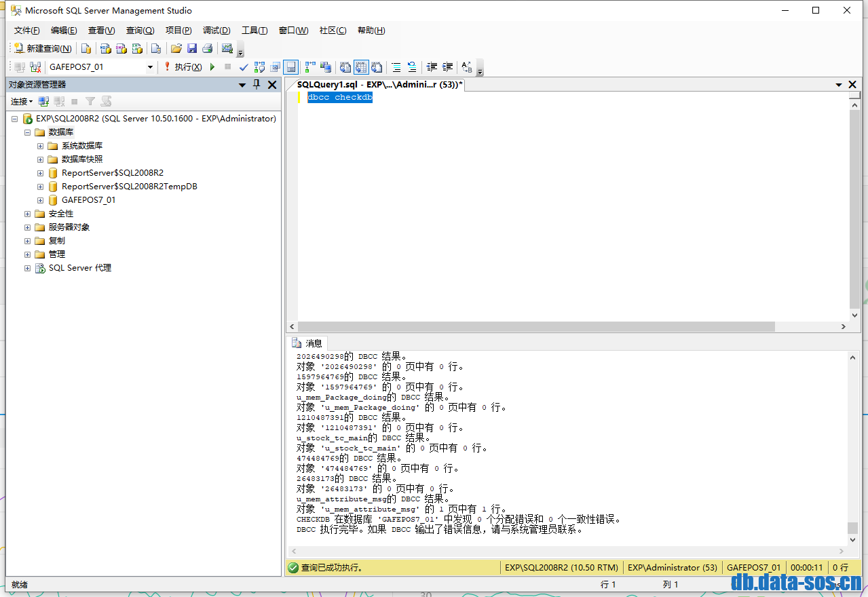Open the Debug (调试) menu
The image size is (868, 597).
(216, 31)
